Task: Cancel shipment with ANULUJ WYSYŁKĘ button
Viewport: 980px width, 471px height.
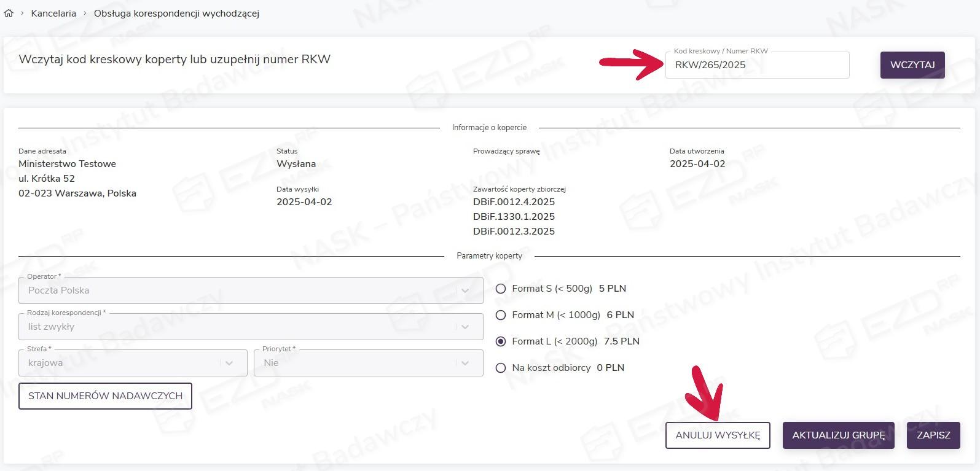Action: 718,435
